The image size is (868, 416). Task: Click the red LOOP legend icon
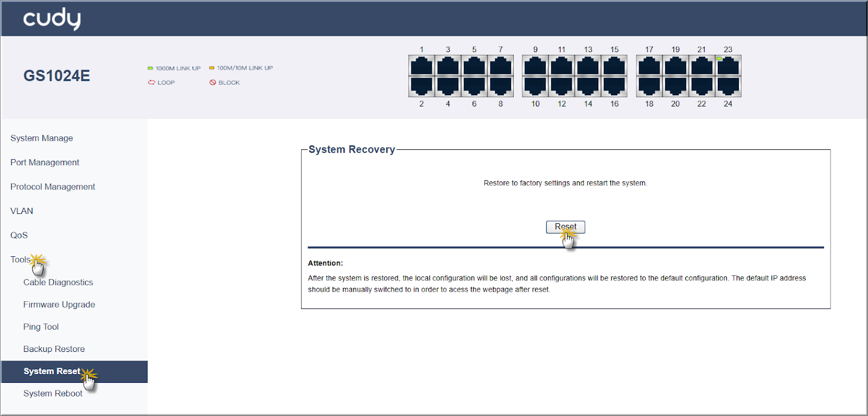[151, 83]
